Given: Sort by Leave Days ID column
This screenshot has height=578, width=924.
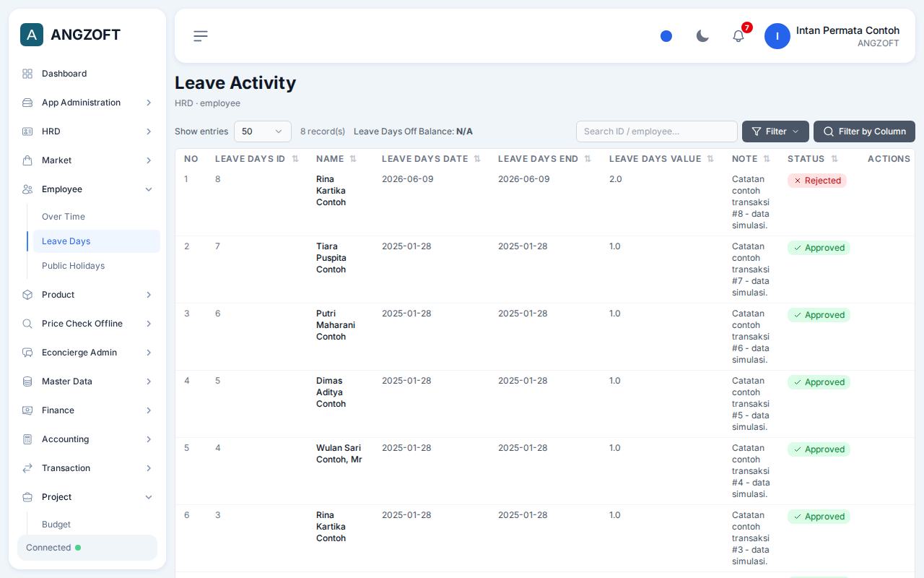Looking at the screenshot, I should pos(257,159).
